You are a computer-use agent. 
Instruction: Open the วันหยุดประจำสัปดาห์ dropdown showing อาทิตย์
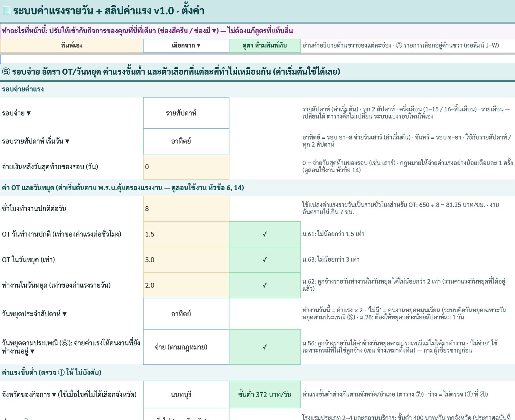point(186,314)
